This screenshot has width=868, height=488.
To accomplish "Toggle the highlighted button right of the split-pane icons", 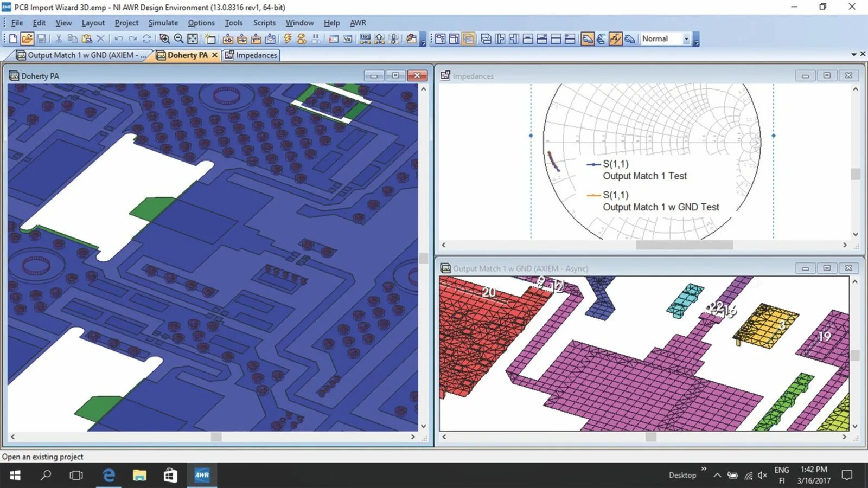I will [588, 38].
